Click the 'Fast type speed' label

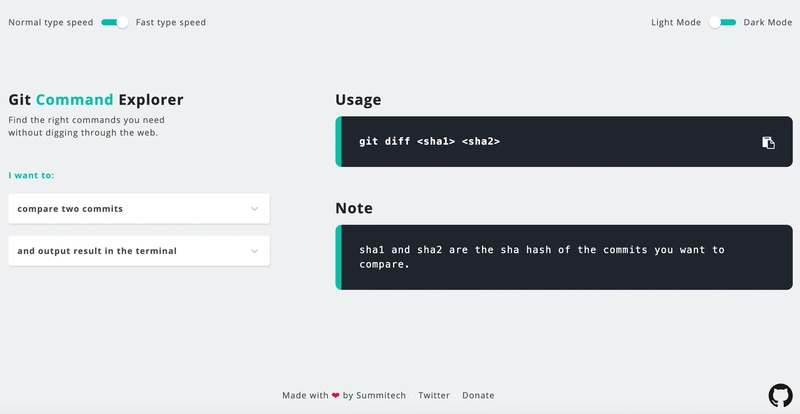pos(171,22)
